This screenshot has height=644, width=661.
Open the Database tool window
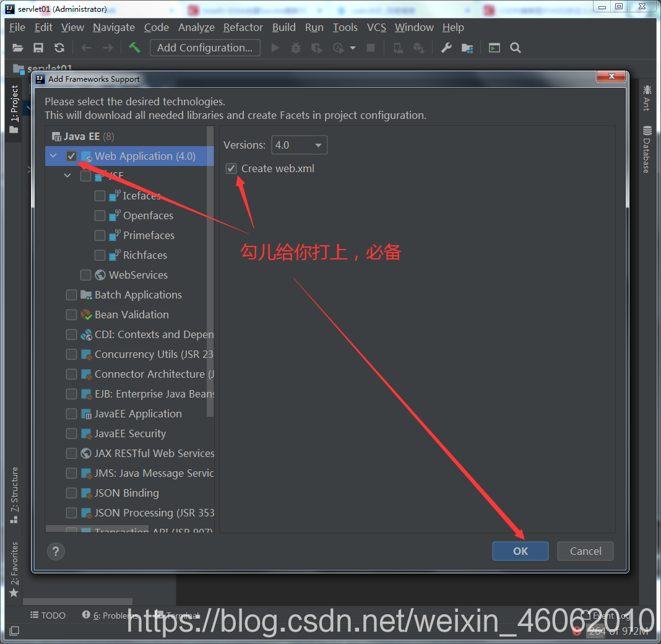(x=647, y=149)
